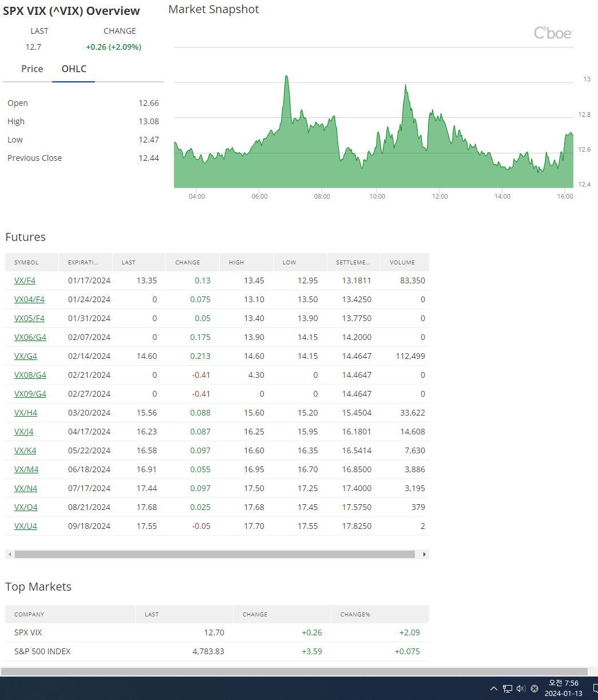The image size is (598, 700).
Task: Click the Low value 12.47
Action: 149,140
